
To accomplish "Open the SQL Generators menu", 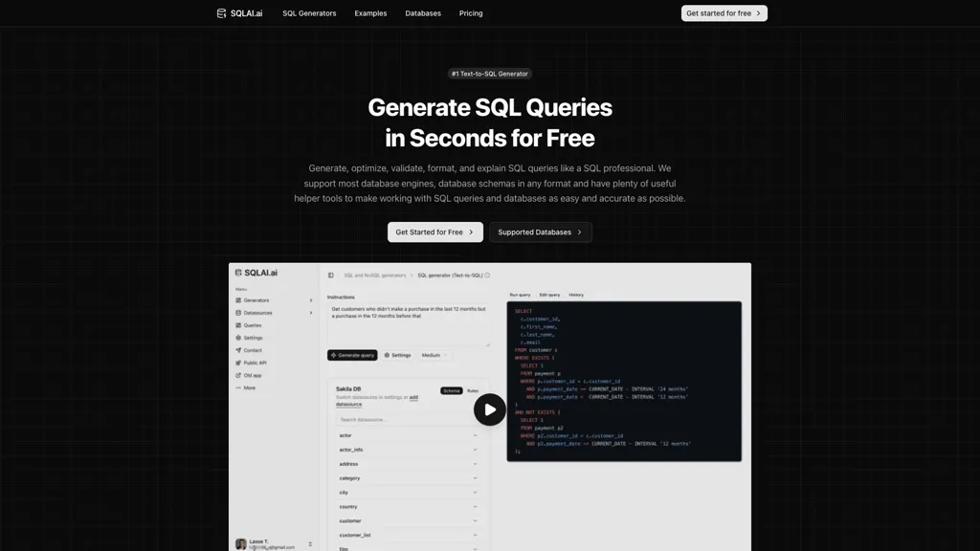I will pos(309,13).
